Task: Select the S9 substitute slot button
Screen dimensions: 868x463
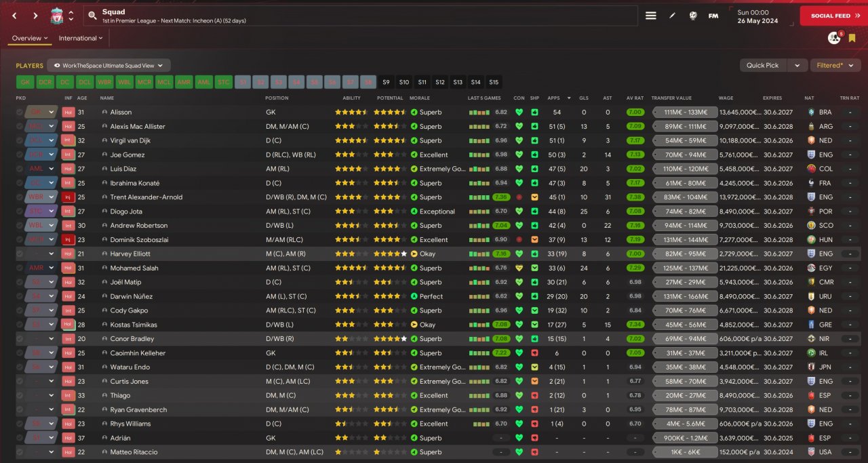Action: point(386,82)
